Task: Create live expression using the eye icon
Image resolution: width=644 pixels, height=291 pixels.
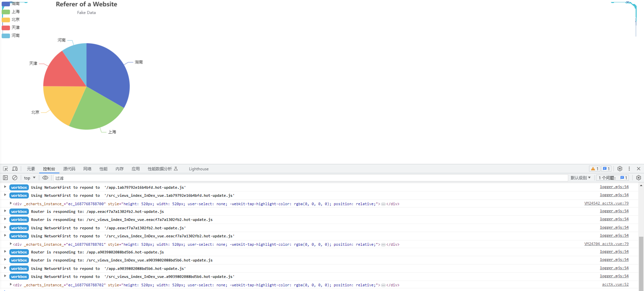Action: tap(45, 178)
